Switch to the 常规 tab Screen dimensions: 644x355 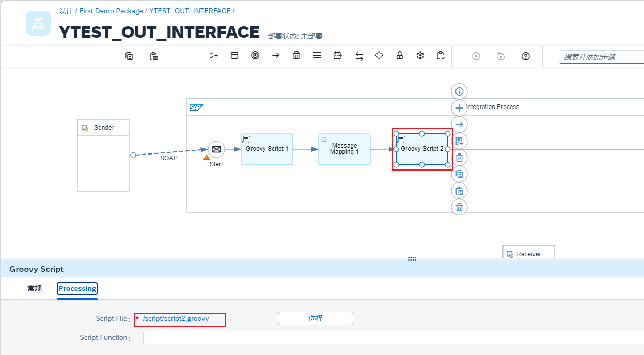tap(35, 288)
